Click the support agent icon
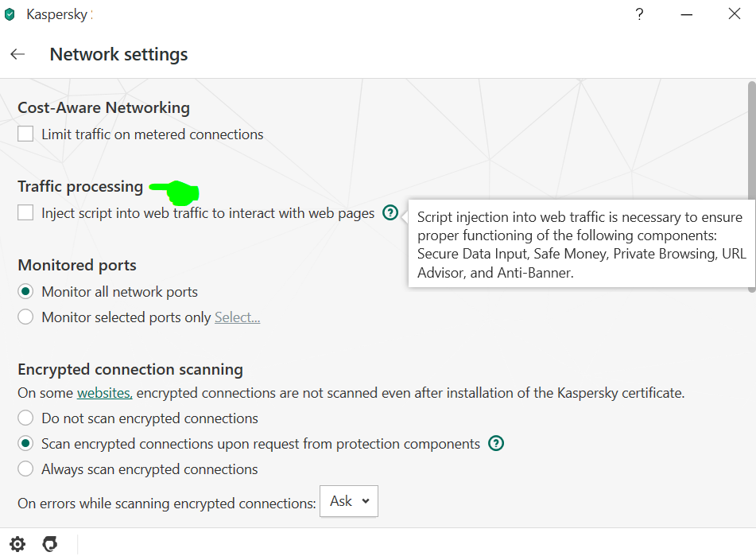The width and height of the screenshot is (756, 560). [x=50, y=544]
